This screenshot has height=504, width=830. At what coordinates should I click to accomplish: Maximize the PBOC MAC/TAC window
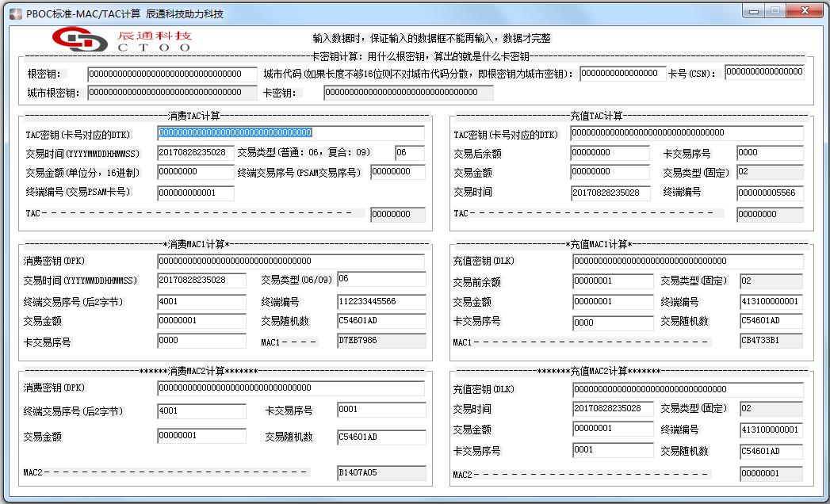775,10
